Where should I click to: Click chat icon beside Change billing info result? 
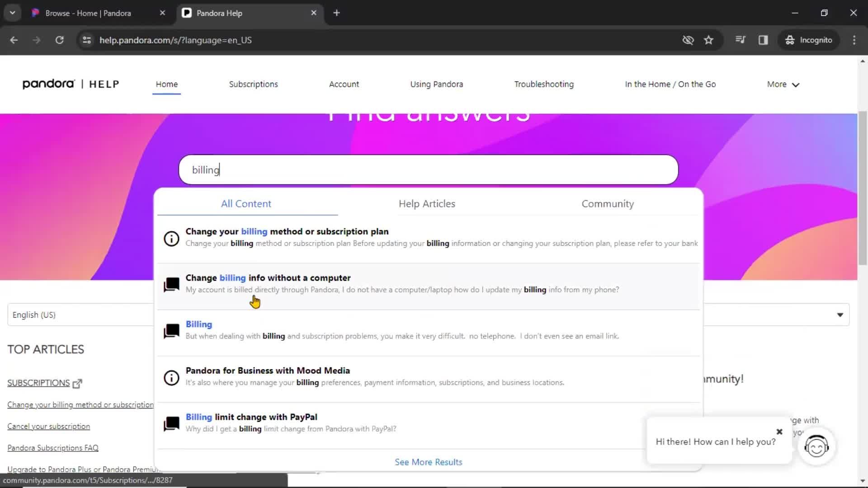pos(171,285)
